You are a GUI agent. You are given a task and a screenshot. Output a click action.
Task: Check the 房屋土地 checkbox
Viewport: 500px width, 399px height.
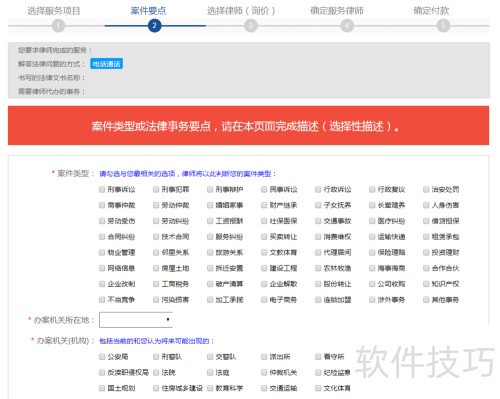156,268
